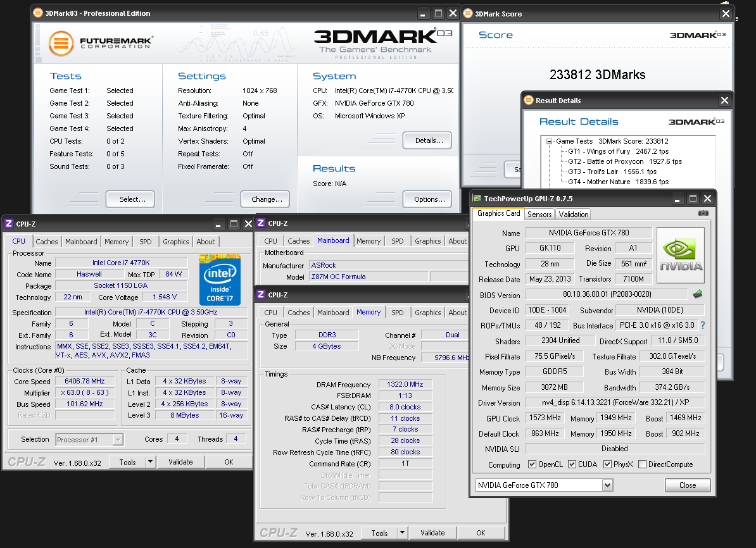This screenshot has width=756, height=548.
Task: Click the 3DMark Score window title icon
Action: [468, 13]
